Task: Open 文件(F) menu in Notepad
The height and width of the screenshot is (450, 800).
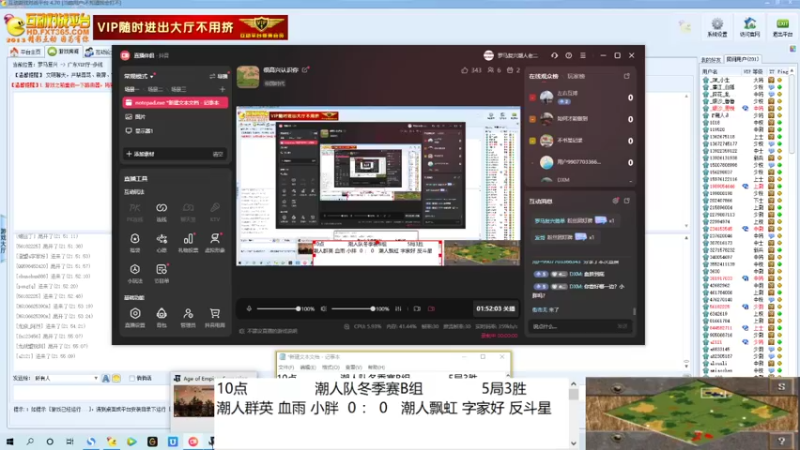Action: point(286,367)
